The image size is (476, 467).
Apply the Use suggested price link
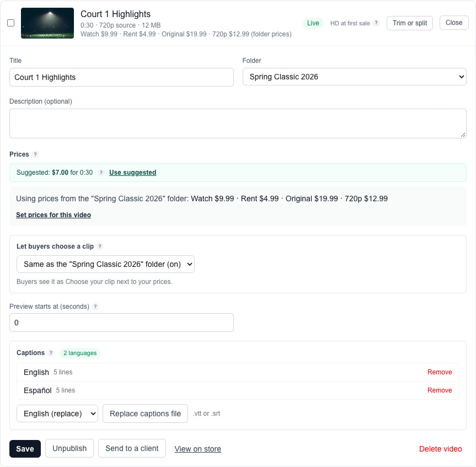133,173
